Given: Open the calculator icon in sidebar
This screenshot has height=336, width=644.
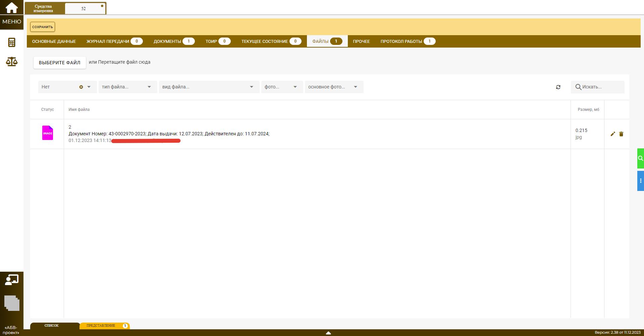Looking at the screenshot, I should click(12, 43).
